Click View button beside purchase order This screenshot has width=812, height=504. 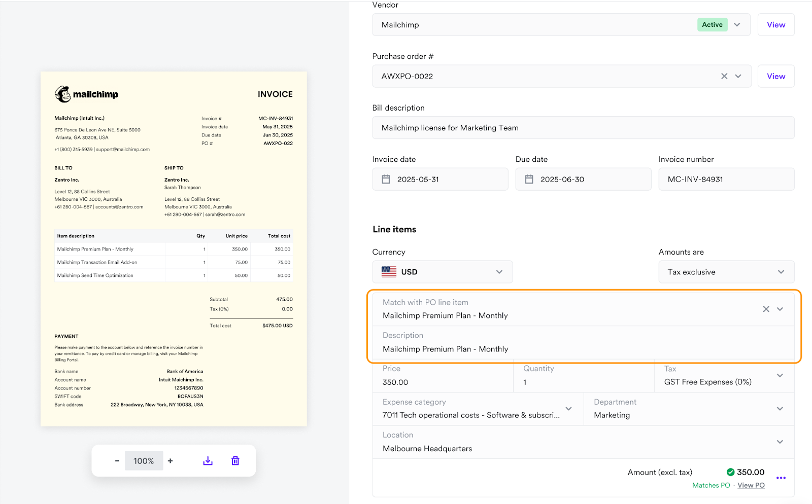(775, 76)
